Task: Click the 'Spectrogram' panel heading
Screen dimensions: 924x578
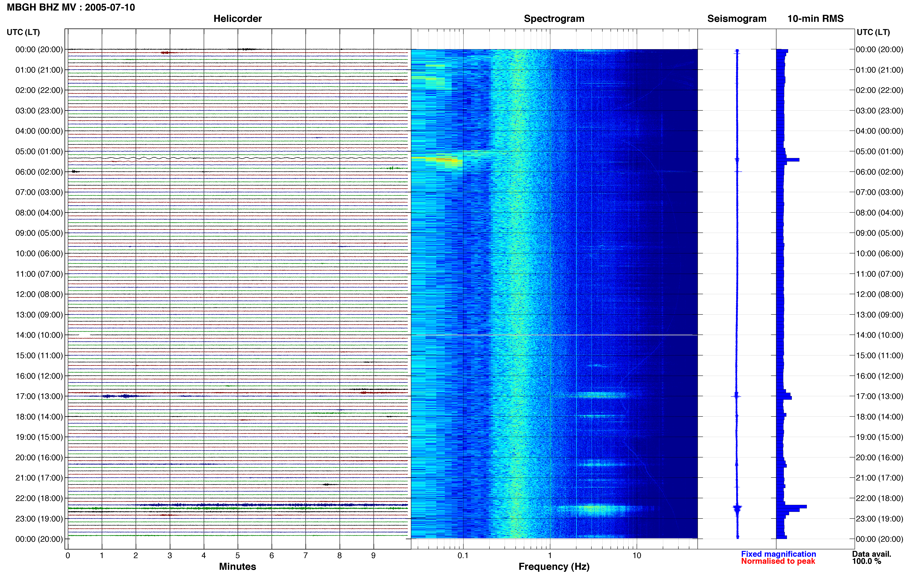Action: click(x=554, y=18)
